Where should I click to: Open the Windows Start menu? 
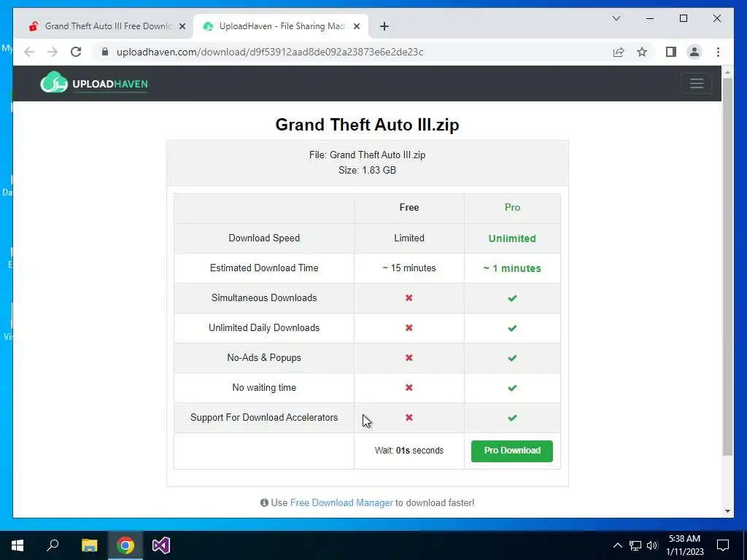18,545
